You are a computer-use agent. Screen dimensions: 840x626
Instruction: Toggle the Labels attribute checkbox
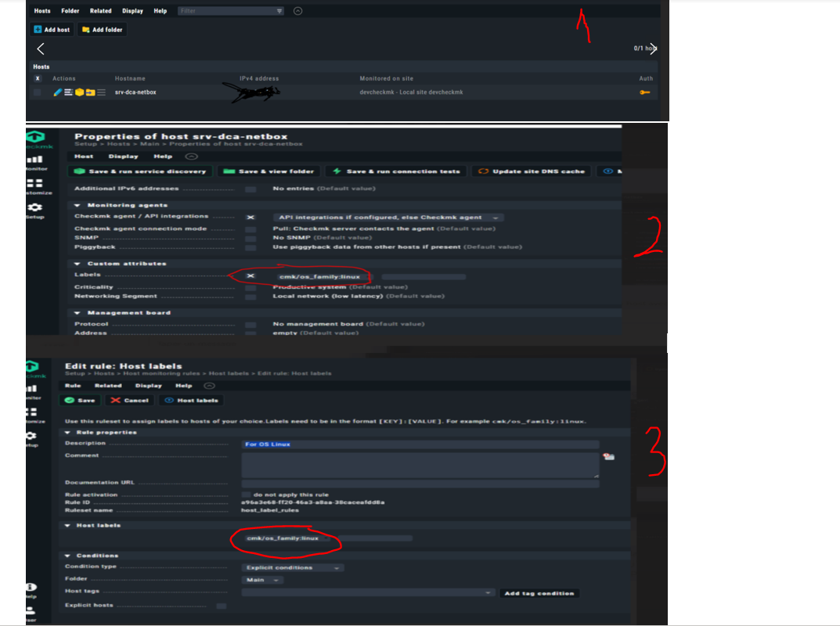coord(251,276)
